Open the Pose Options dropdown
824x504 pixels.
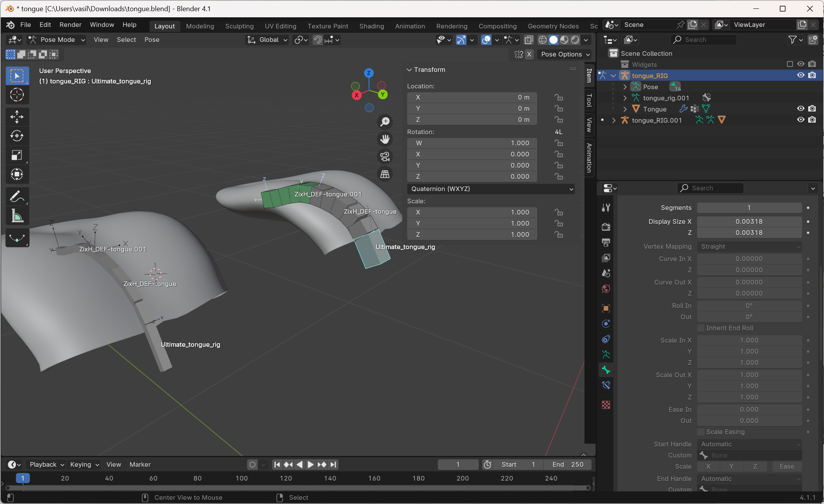pos(565,55)
